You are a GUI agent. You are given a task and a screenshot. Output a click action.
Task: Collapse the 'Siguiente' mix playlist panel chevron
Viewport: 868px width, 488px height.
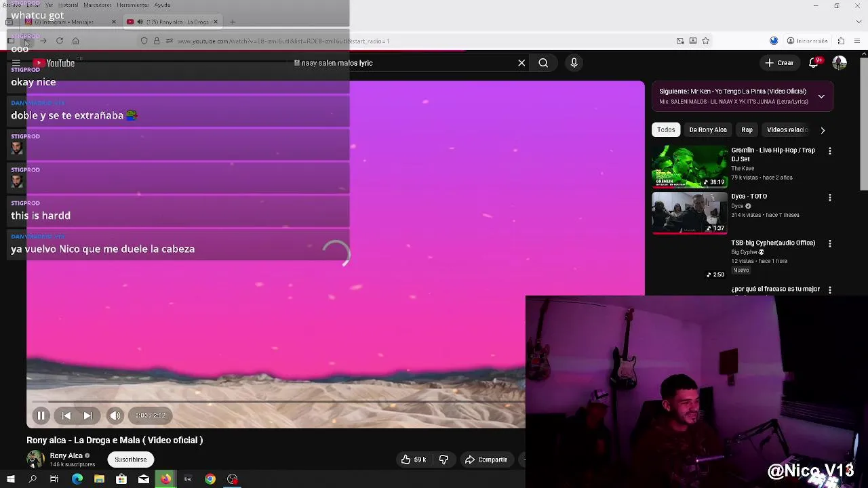[x=821, y=96]
